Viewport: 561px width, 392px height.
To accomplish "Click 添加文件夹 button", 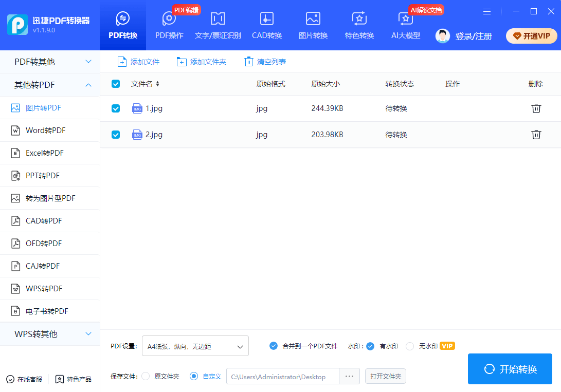I will (202, 62).
